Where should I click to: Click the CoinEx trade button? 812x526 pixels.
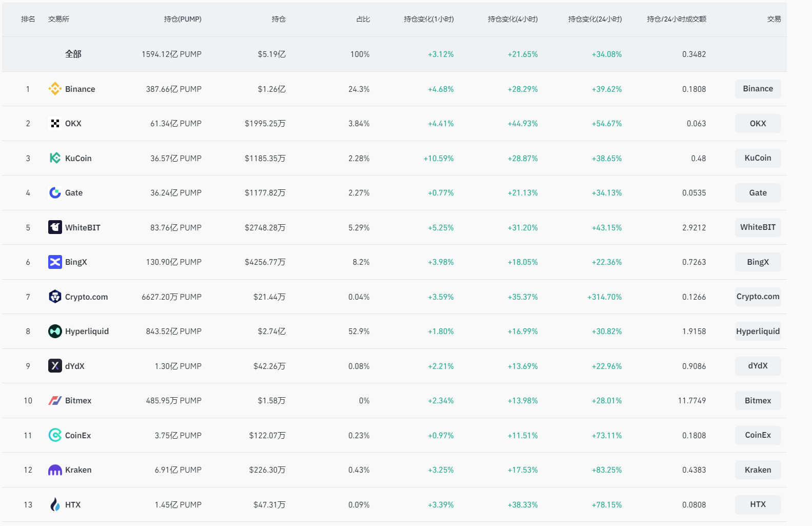(758, 435)
